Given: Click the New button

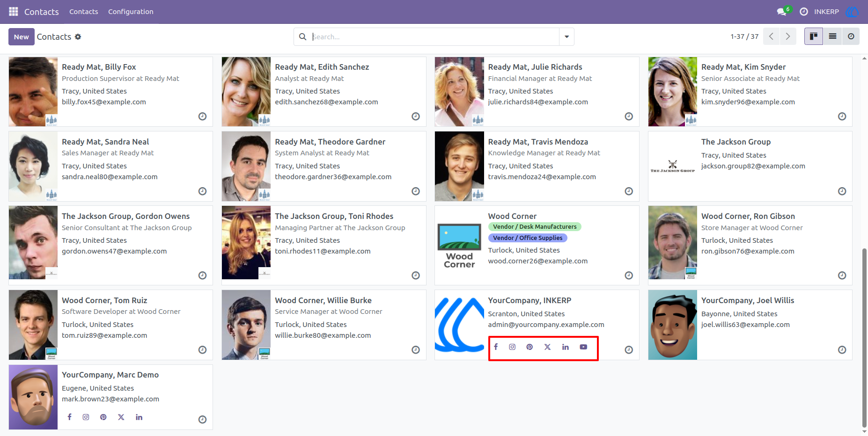Looking at the screenshot, I should tap(22, 37).
